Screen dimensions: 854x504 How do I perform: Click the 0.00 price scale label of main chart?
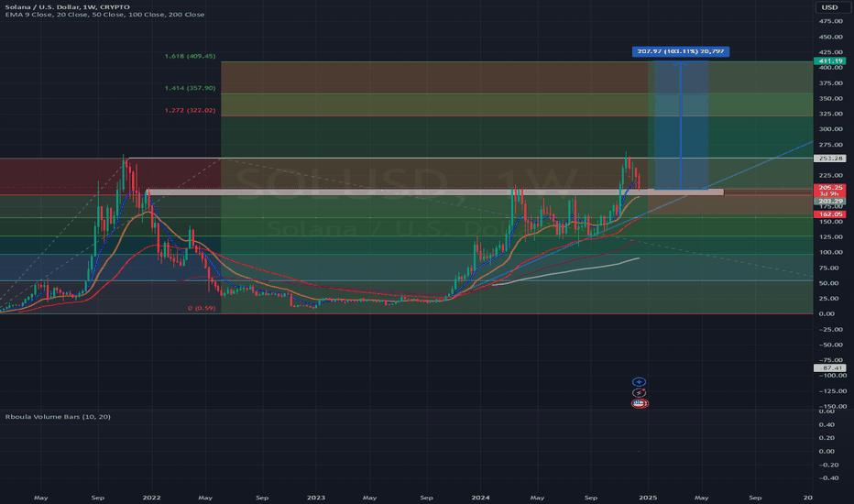click(827, 313)
